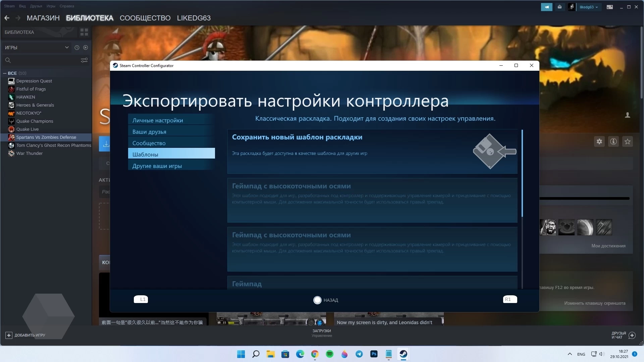Open Ваши друзья category
Viewport: 644px width, 362px height.
pos(171,131)
